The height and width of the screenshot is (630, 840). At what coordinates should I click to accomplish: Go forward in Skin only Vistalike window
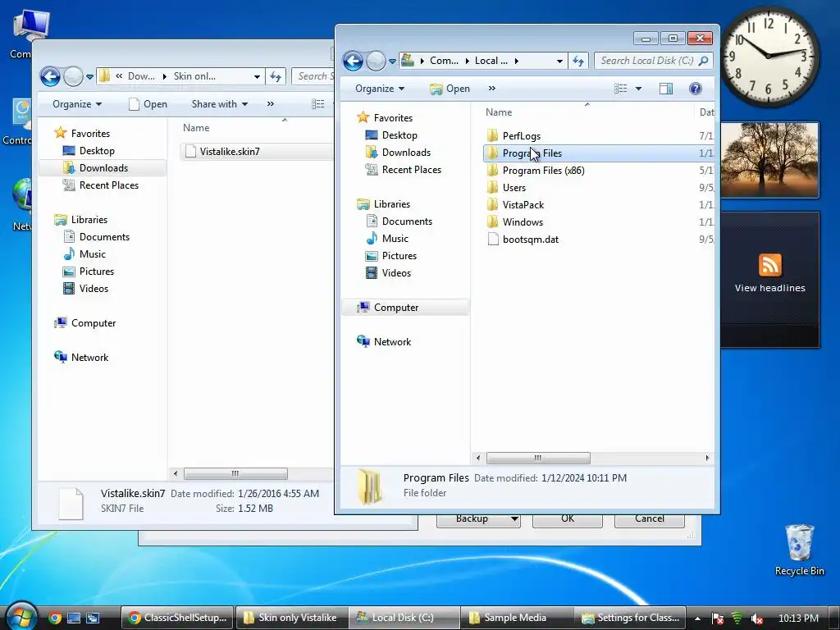(x=73, y=76)
